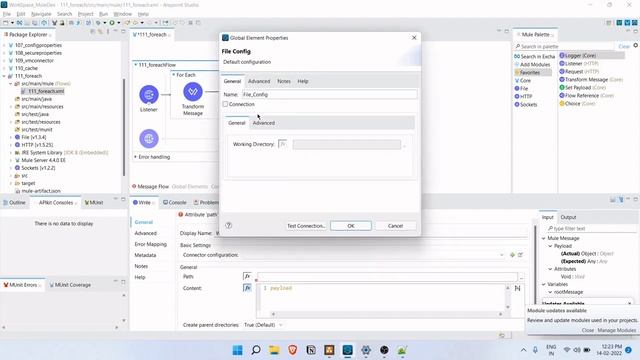Toggle fx expression button for Path

[247, 276]
